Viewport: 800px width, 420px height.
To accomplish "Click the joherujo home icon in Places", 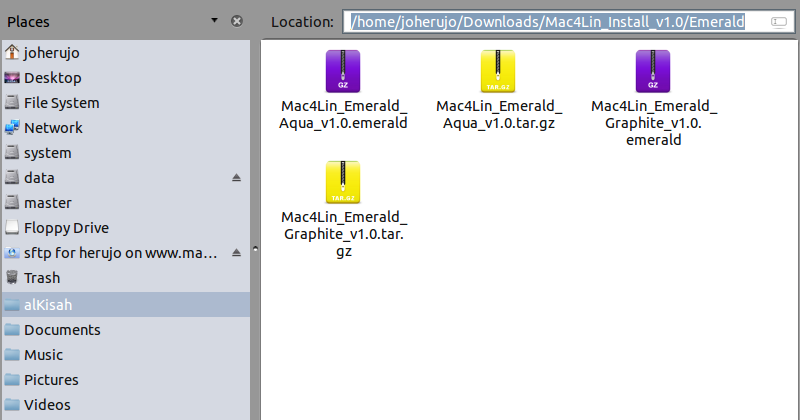I will tap(12, 52).
